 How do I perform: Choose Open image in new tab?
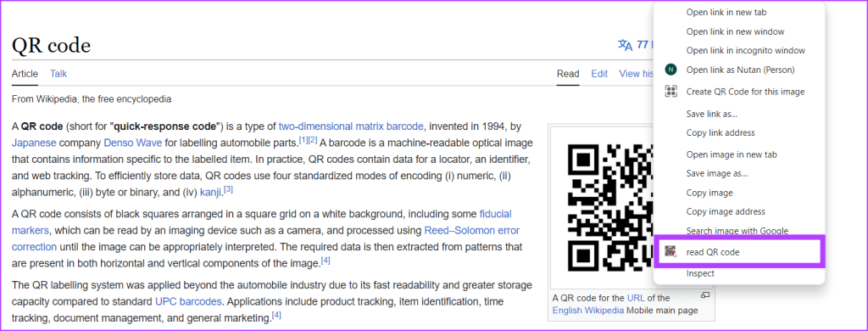pos(732,154)
